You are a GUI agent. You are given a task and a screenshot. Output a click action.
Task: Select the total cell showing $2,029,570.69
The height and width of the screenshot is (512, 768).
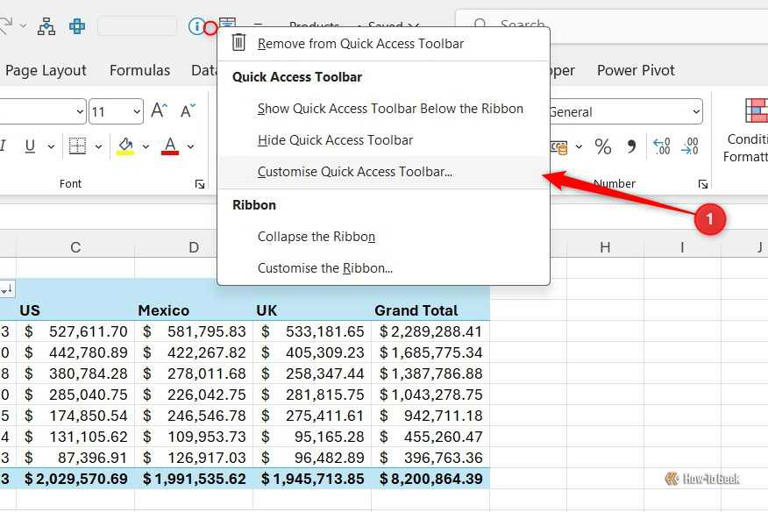[x=75, y=479]
